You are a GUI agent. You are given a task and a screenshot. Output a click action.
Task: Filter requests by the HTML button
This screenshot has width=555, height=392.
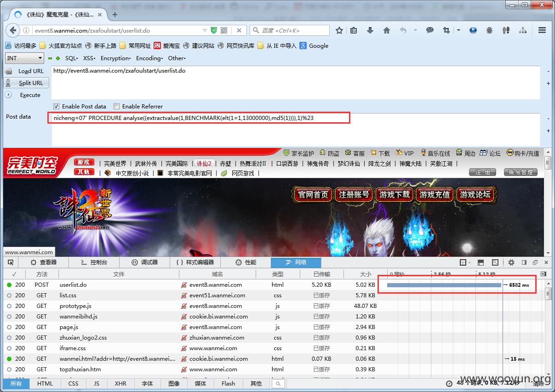(45, 384)
